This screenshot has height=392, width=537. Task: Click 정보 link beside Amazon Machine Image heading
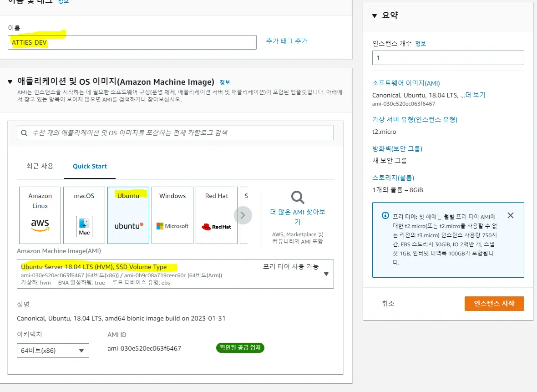225,82
